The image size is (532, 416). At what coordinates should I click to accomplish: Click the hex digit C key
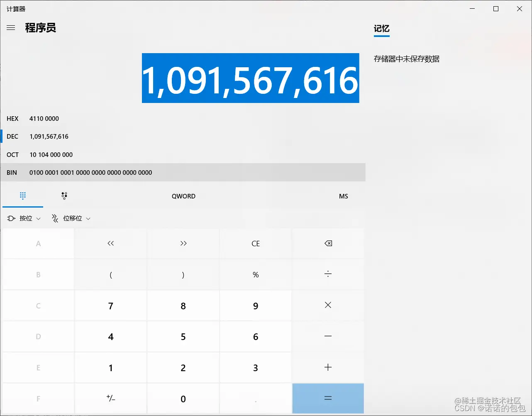pyautogui.click(x=38, y=306)
